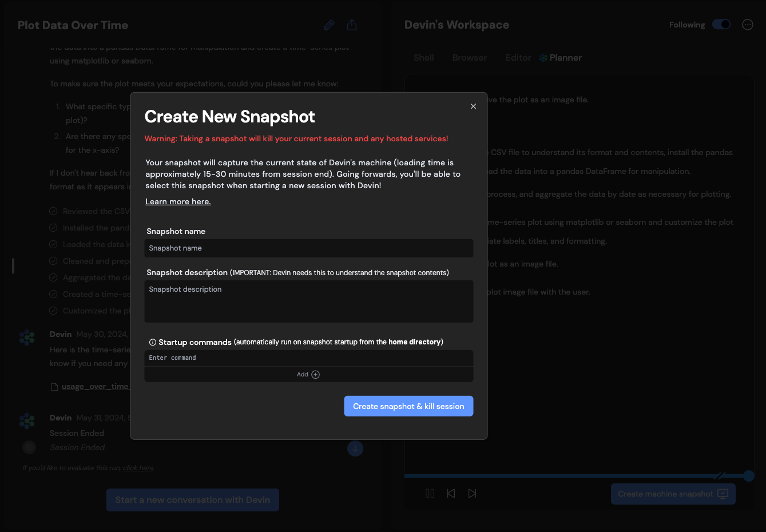Click into the Snapshot description text area
Screen dimensions: 766x532
tap(309, 301)
